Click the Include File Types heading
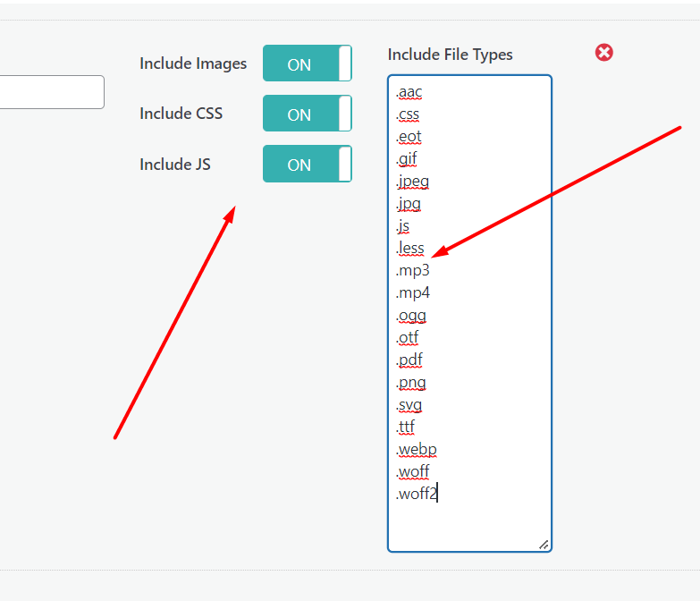Viewport: 700px width, 601px height. 450,55
